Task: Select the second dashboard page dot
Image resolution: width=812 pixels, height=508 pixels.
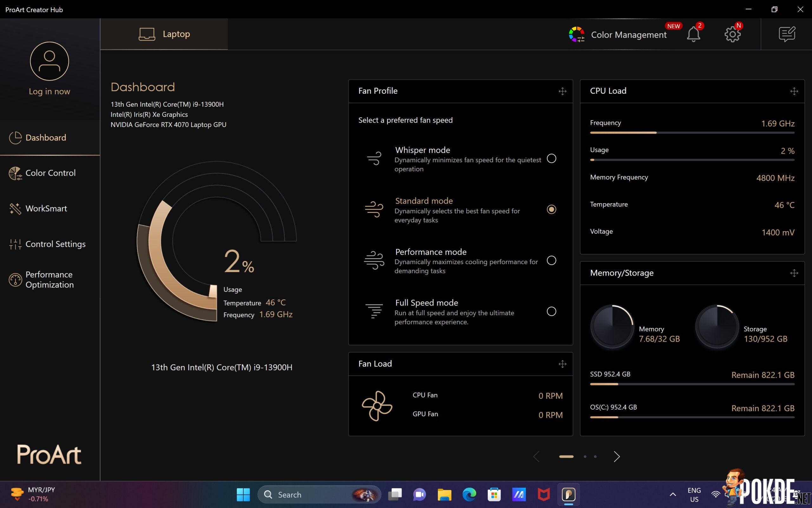Action: 585,457
